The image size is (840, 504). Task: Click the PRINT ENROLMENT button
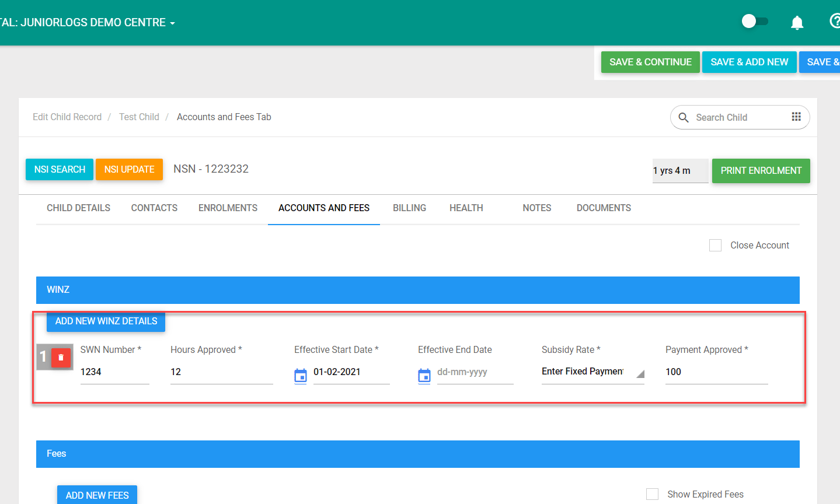[x=761, y=171]
